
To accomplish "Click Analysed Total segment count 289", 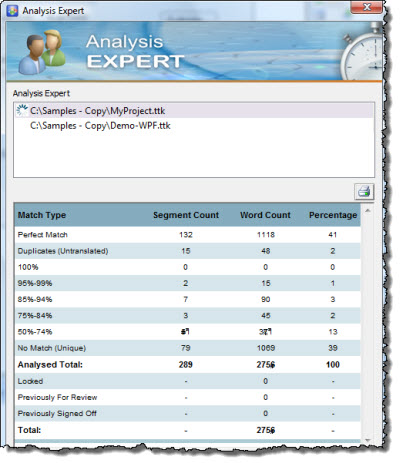I will (x=186, y=364).
